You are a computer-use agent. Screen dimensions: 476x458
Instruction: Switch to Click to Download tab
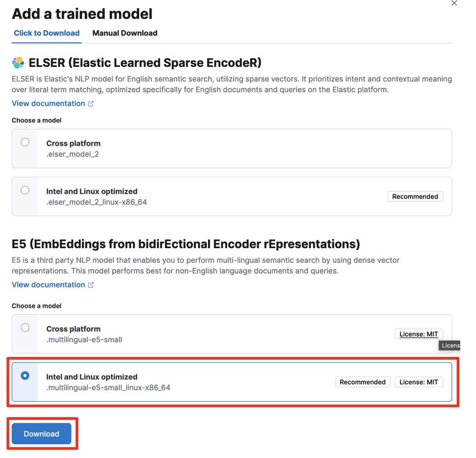click(x=47, y=33)
